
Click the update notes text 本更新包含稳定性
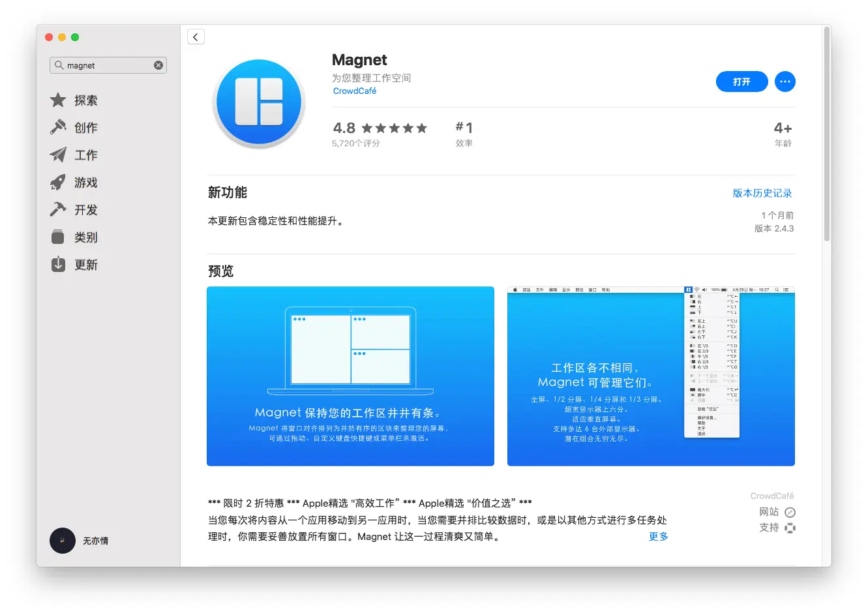click(276, 220)
